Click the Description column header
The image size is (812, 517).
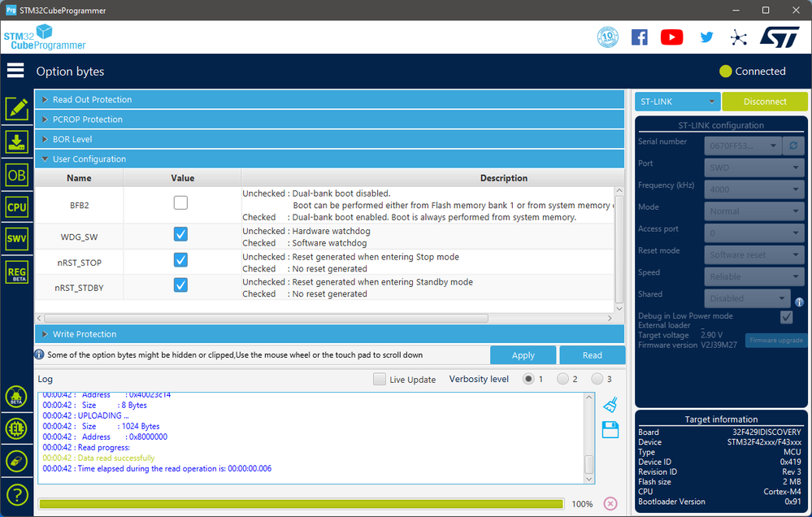pyautogui.click(x=503, y=178)
